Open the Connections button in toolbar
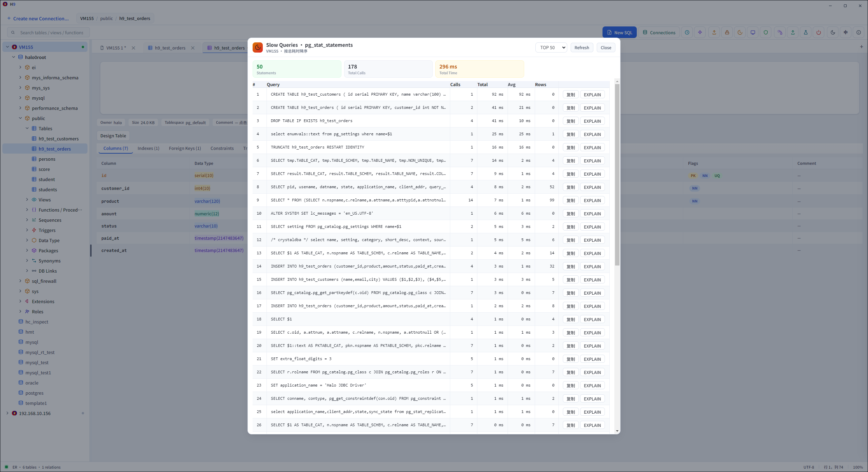 click(x=659, y=33)
